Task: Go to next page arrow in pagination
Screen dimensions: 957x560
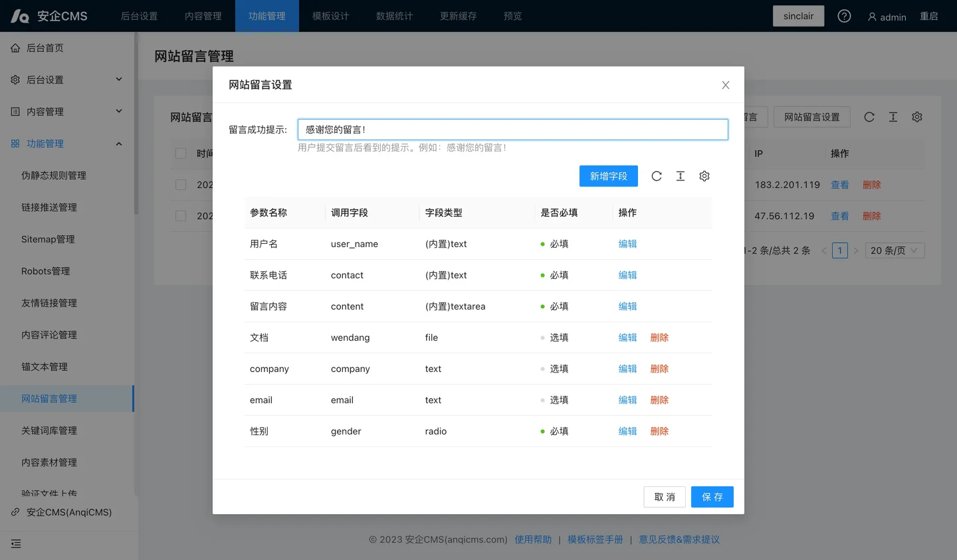Action: click(856, 250)
